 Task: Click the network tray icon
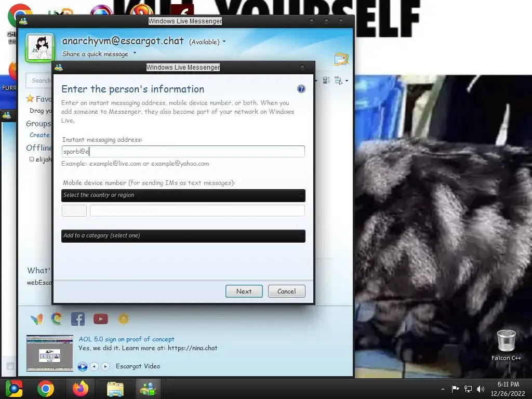[468, 389]
